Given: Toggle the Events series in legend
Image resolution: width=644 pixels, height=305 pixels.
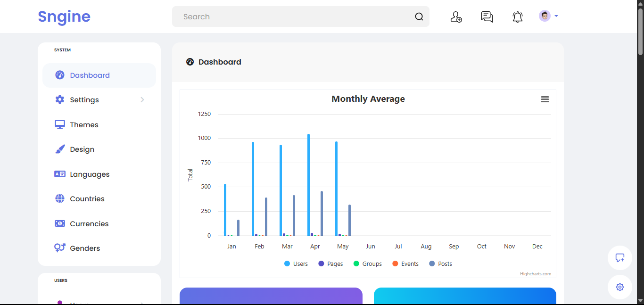Looking at the screenshot, I should click(x=405, y=264).
